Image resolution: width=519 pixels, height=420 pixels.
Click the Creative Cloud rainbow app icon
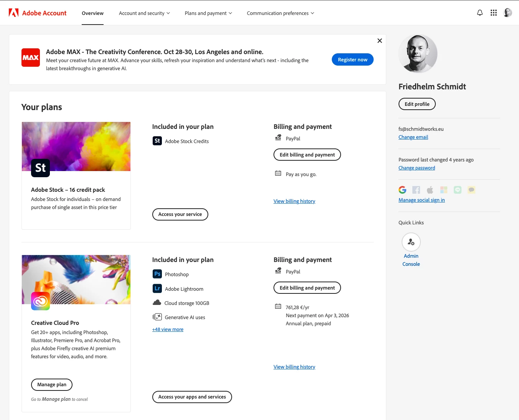pos(41,301)
